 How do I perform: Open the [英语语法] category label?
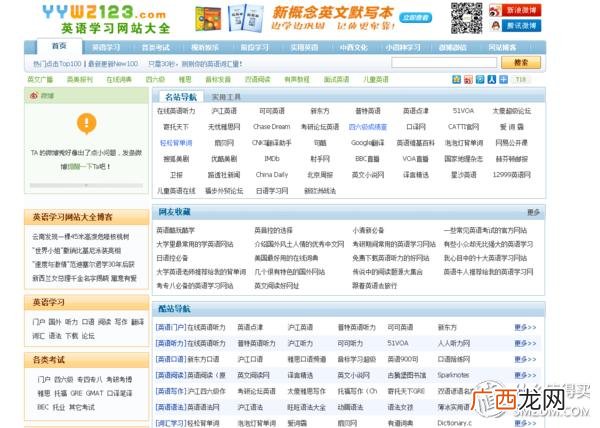171,407
